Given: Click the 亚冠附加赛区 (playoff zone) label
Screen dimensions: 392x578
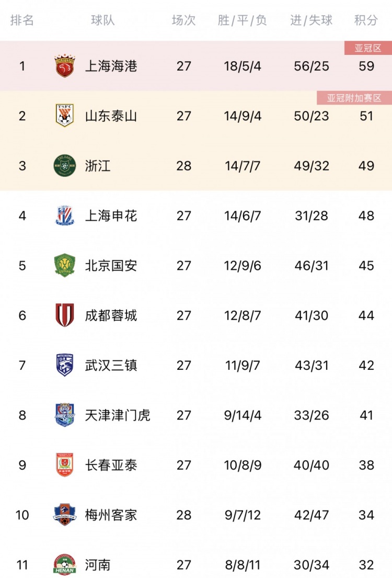Looking at the screenshot, I should [x=354, y=98].
